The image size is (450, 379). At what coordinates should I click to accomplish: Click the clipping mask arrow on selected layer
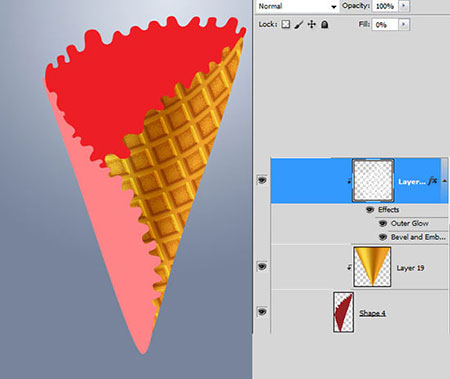click(x=349, y=181)
